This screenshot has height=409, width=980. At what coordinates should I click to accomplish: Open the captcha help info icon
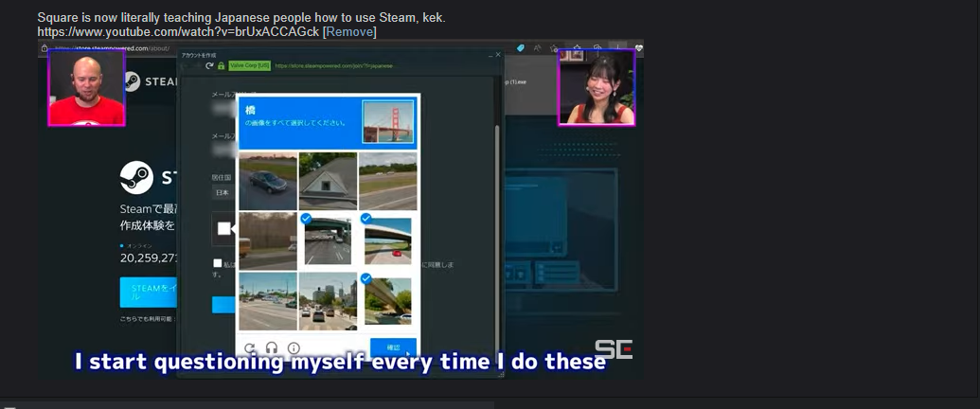point(294,348)
